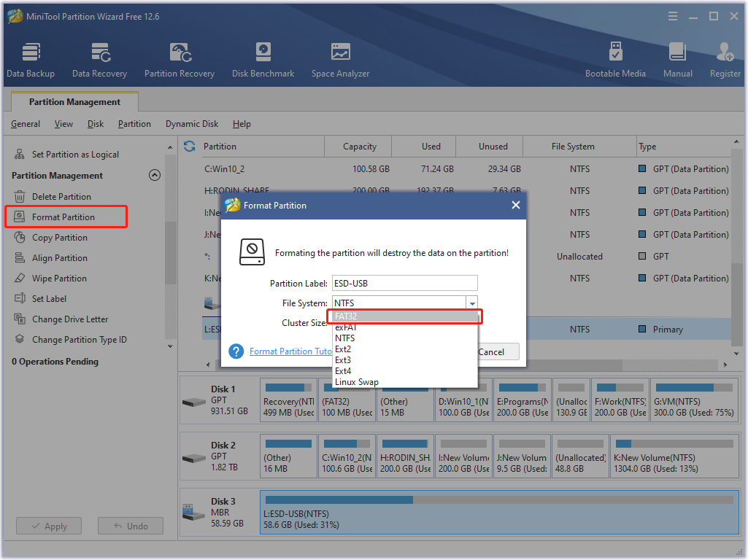Click Change Drive Letter in sidebar

(70, 319)
